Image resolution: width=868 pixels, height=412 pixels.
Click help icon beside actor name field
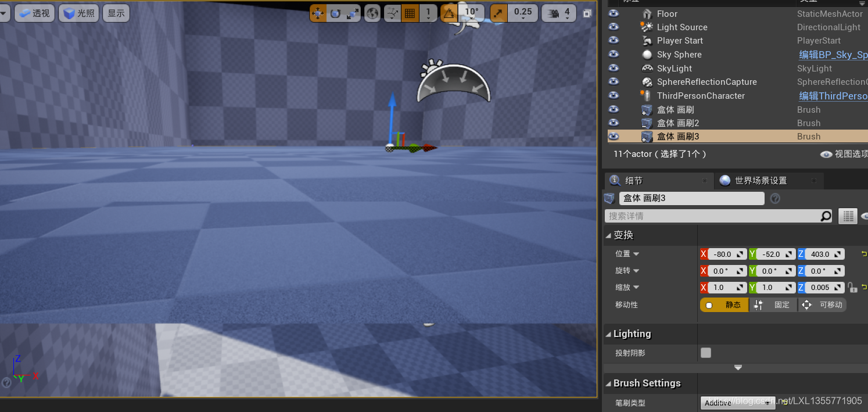pyautogui.click(x=774, y=199)
